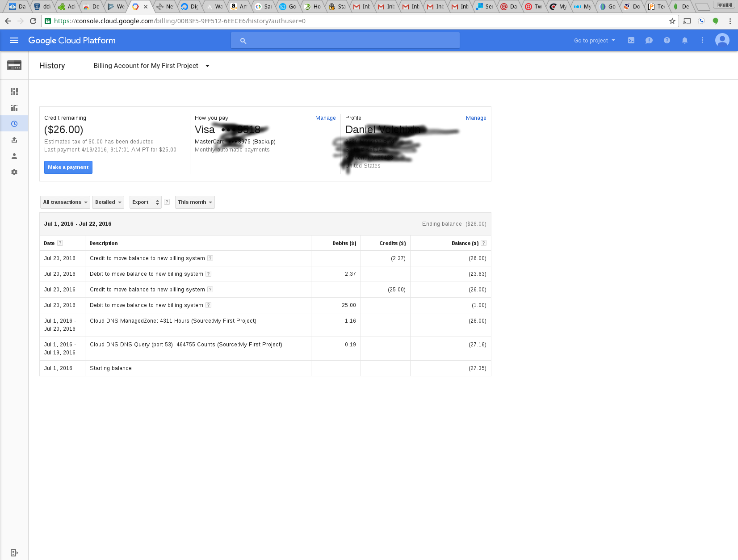738x560 pixels.
Task: Click the billing credit card icon
Action: click(x=14, y=65)
